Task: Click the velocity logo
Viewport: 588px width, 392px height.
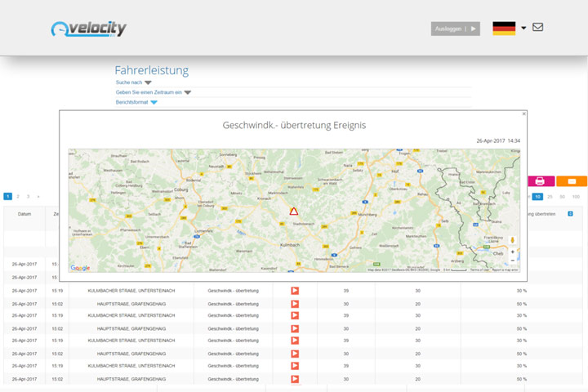Action: tap(88, 29)
